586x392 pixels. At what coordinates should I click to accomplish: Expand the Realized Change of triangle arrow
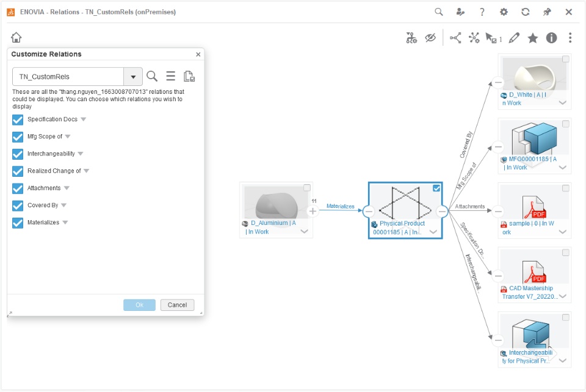pos(86,171)
